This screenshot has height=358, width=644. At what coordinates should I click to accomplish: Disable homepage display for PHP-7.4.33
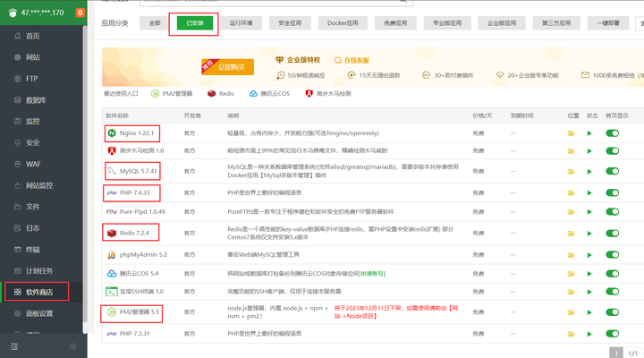click(x=613, y=192)
